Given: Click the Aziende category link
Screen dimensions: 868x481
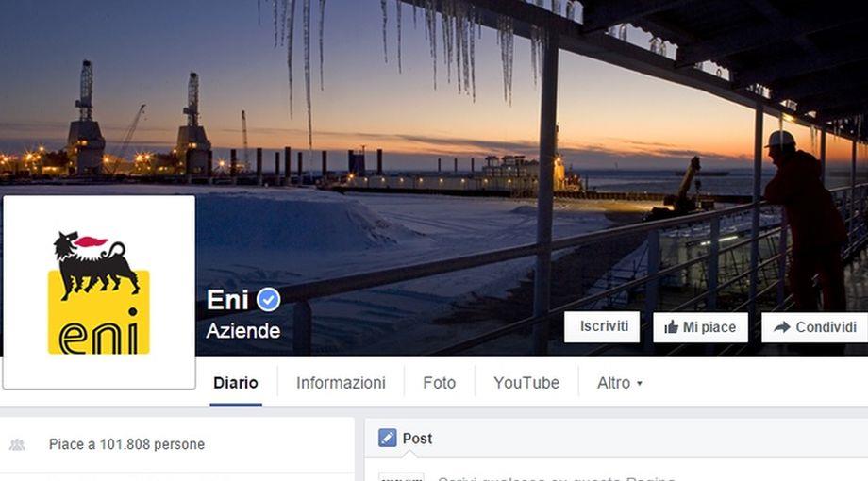Looking at the screenshot, I should (x=243, y=331).
